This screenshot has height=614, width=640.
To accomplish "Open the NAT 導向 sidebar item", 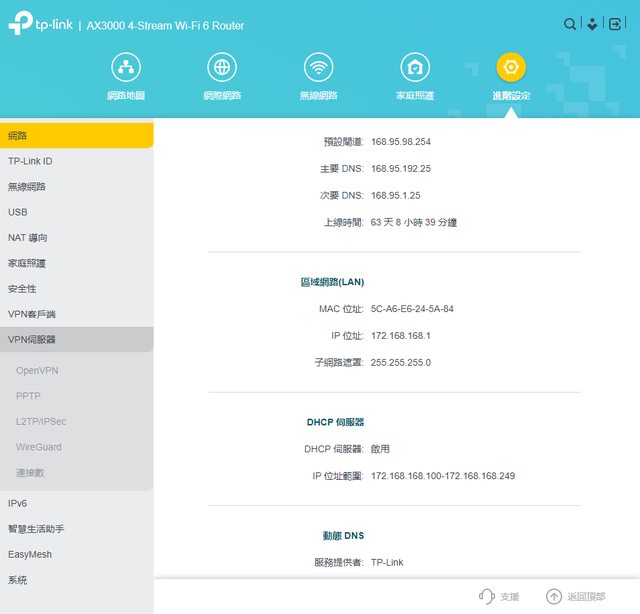I will [76, 238].
